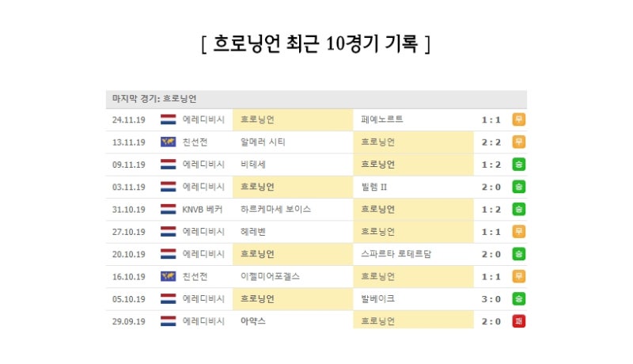Open 하르케마세 보이스 team link
This screenshot has height=364, width=633.
tap(275, 209)
